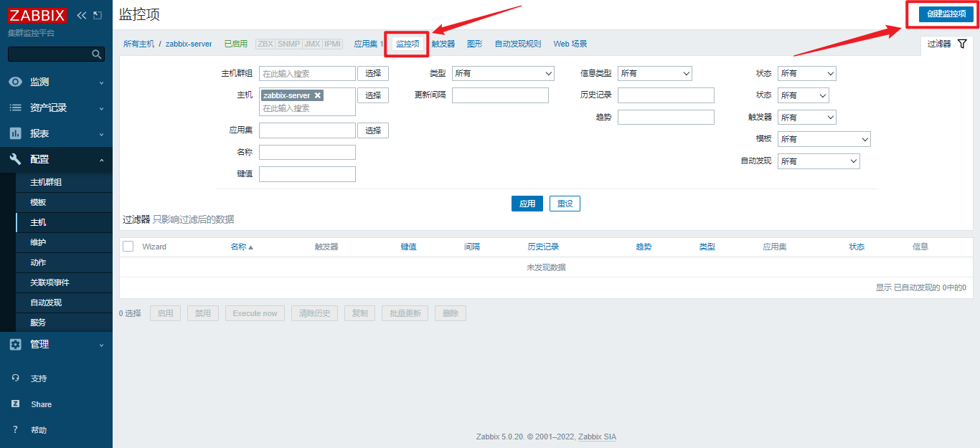Viewport: 980px width, 448px height.
Task: Click the question mark icon beside 帮助
Action: [15, 430]
